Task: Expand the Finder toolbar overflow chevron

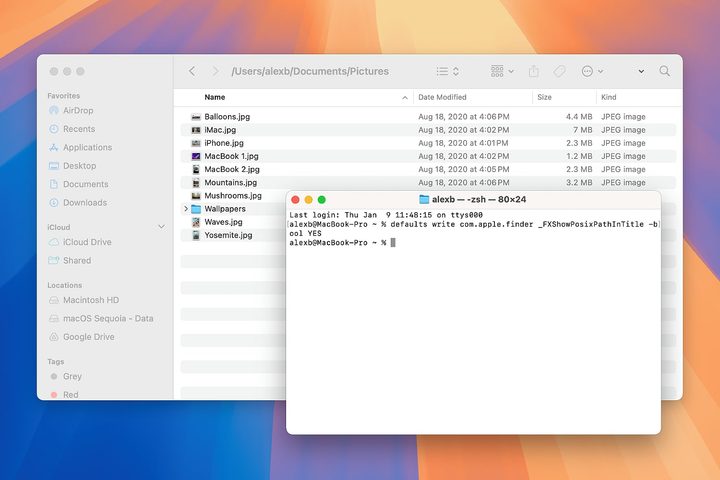Action: coord(641,71)
